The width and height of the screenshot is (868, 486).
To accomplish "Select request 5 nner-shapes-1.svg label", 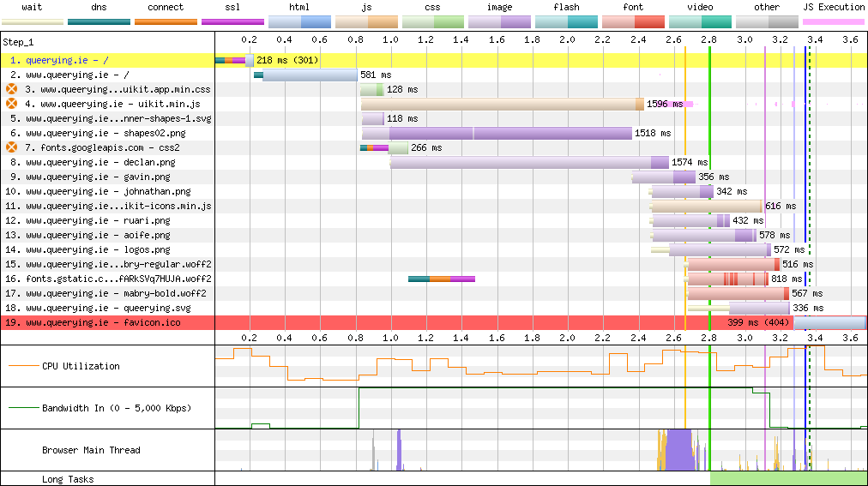I will point(111,118).
